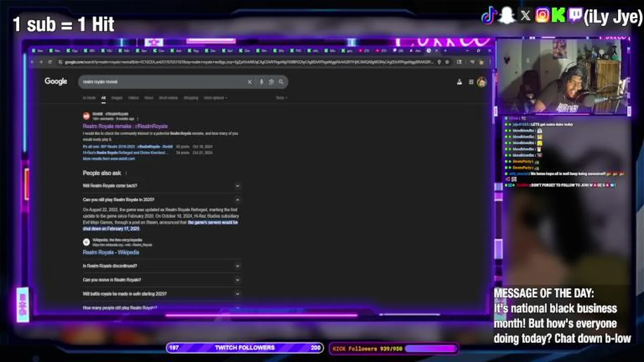
Task: Open 'It's all over. RIP Realm 2018-2025' sublink
Action: pos(128,147)
